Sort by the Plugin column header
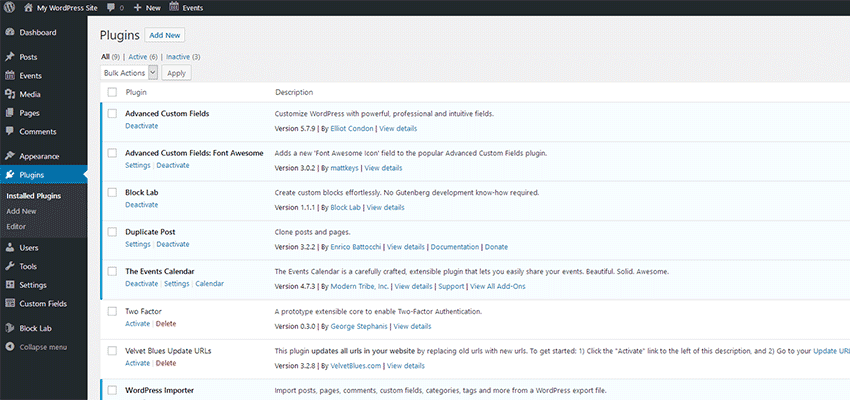The image size is (850, 400). pyautogui.click(x=136, y=92)
